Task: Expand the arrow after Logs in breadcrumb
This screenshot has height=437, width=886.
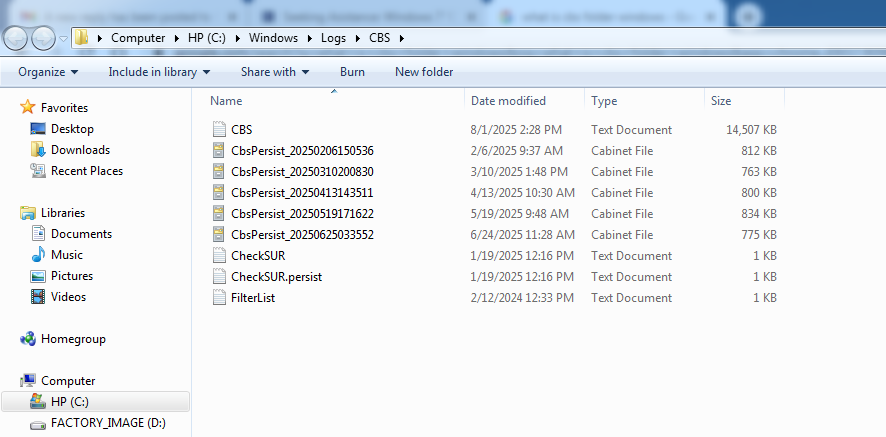Action: 358,38
